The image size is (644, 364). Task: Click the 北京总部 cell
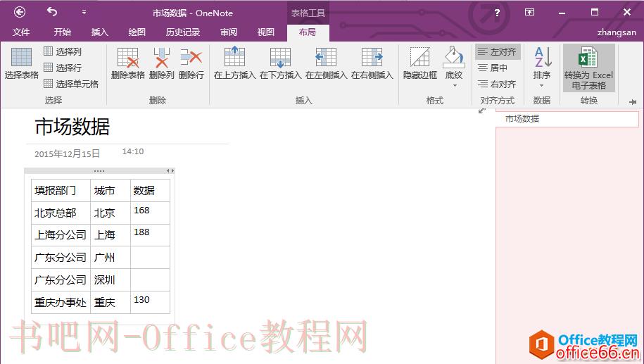61,213
